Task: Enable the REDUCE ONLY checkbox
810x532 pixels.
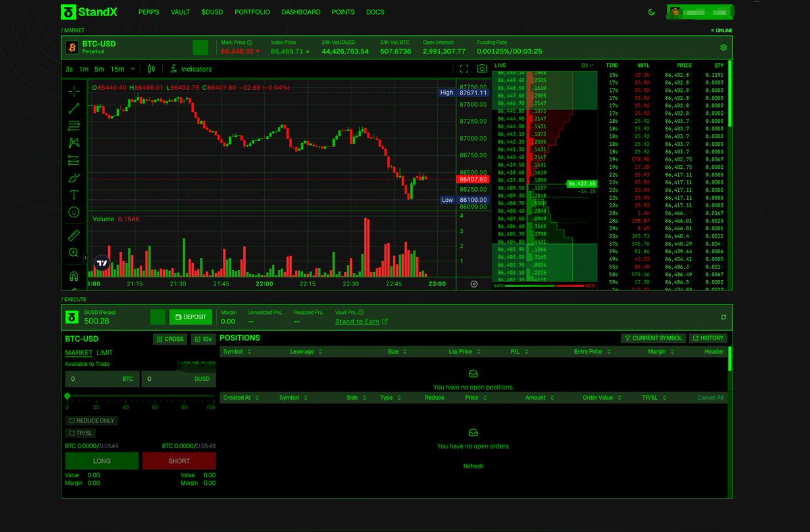Action: [x=72, y=421]
